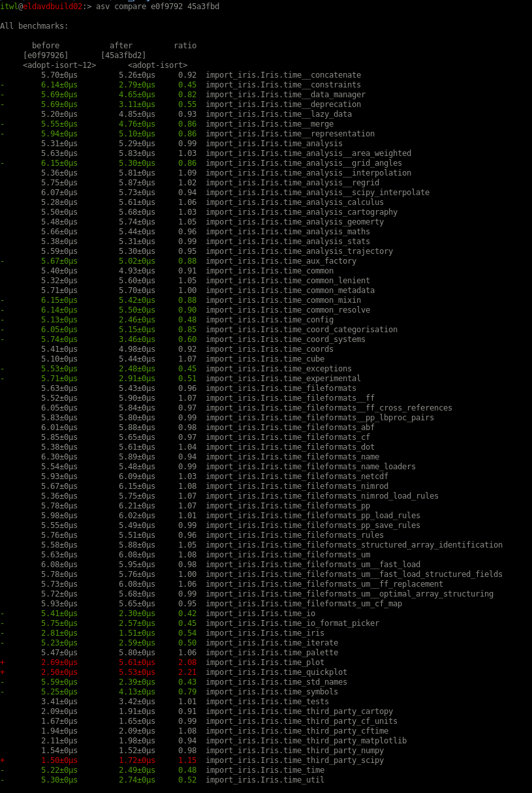Click the <adopt-isort~12> branch label
532x793 pixels.
(59, 65)
